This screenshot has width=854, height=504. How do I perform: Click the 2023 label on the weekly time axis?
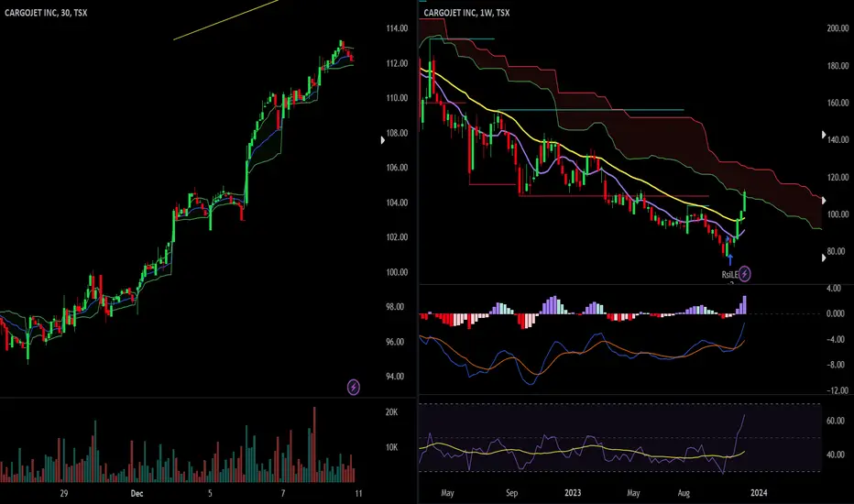573,493
